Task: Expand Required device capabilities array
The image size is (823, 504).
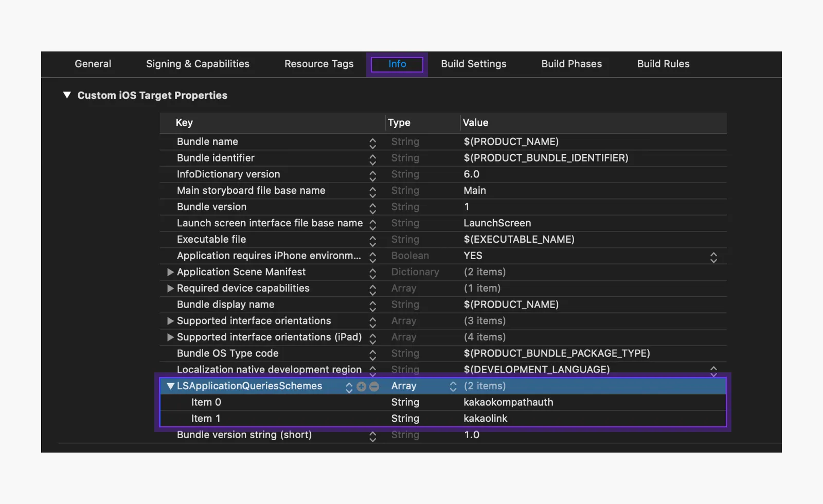Action: (170, 289)
